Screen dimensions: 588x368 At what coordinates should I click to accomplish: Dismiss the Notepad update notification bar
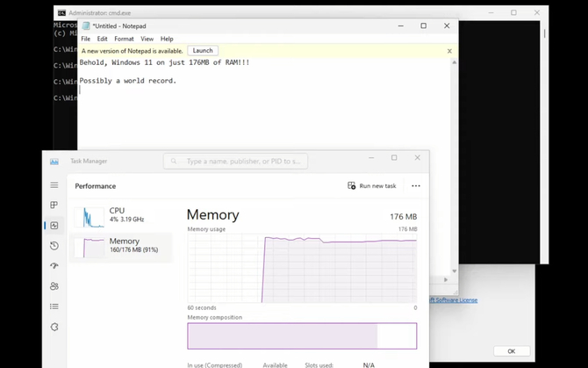(449, 51)
